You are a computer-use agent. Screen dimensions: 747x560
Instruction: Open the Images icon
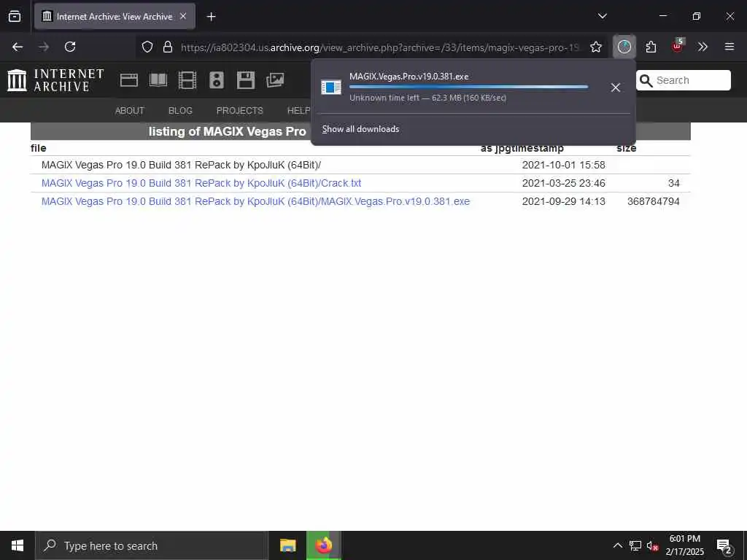[275, 80]
